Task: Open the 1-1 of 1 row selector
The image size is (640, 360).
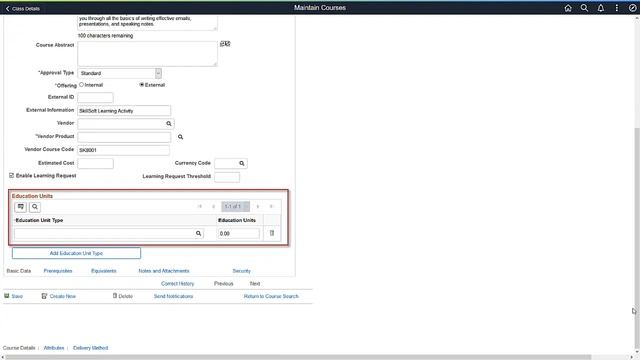Action: [236, 207]
